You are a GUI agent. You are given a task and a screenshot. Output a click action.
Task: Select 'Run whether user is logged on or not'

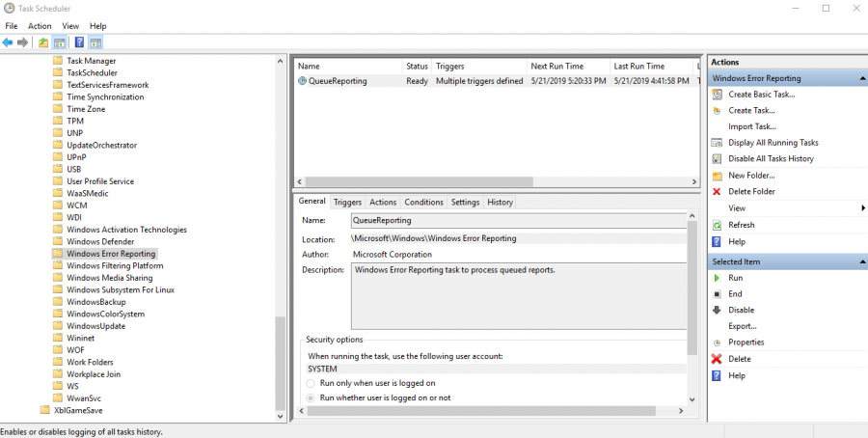(310, 397)
